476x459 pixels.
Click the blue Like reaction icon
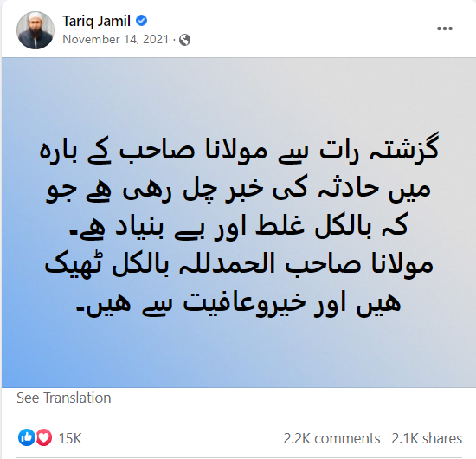coord(27,437)
